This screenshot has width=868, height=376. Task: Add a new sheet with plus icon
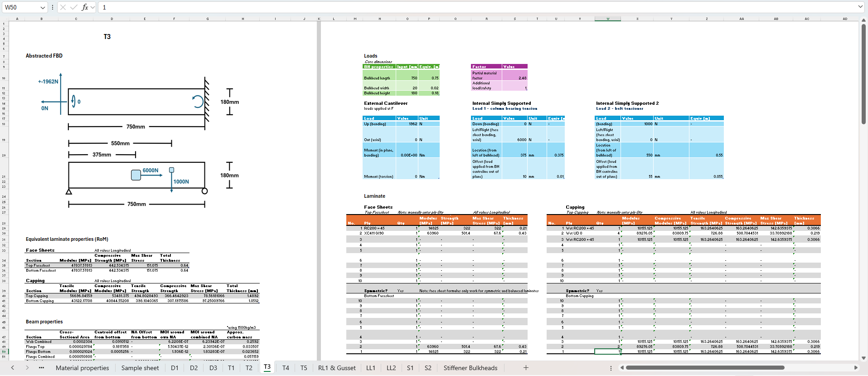pyautogui.click(x=526, y=368)
